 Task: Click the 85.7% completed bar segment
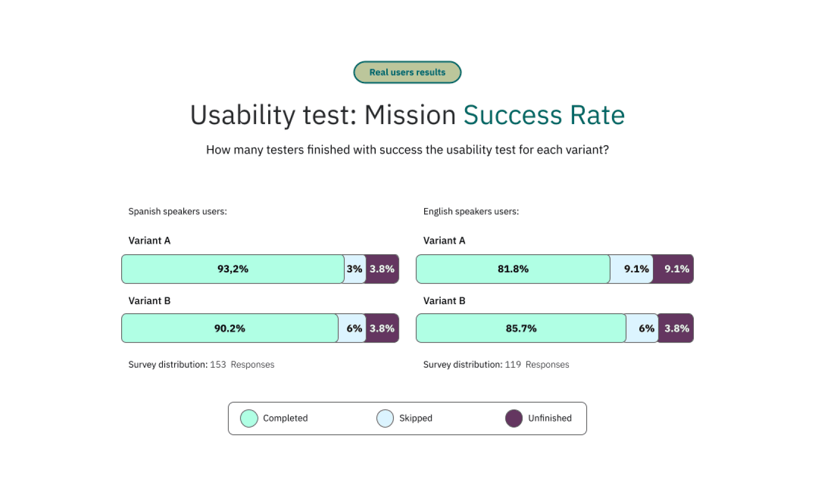(x=521, y=328)
